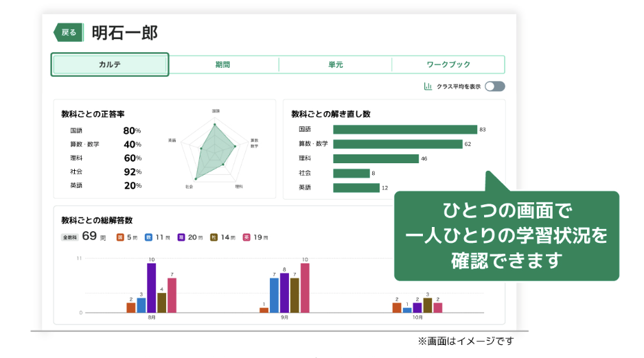
Task: Open the 単元 tab
Action: 335,64
